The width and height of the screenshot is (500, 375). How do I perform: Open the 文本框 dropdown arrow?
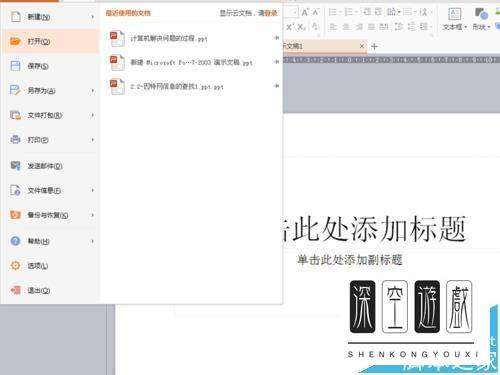465,27
